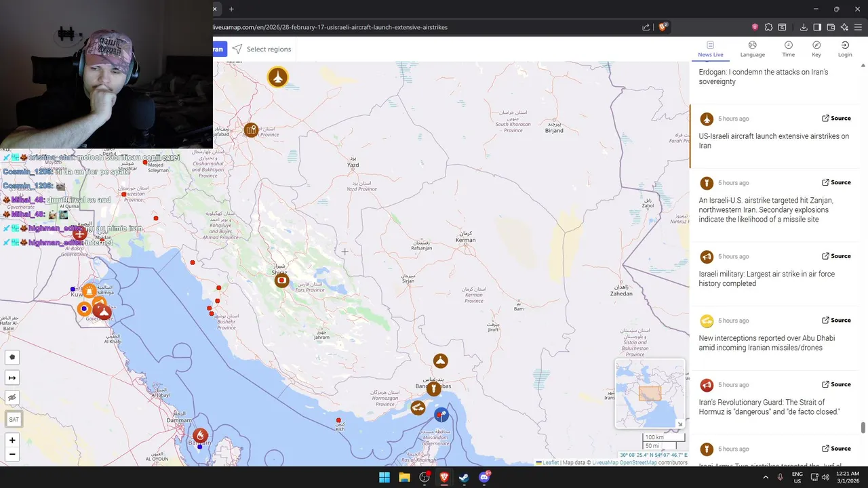Click the red-dot marker at Shiraz
The height and width of the screenshot is (488, 868).
281,280
